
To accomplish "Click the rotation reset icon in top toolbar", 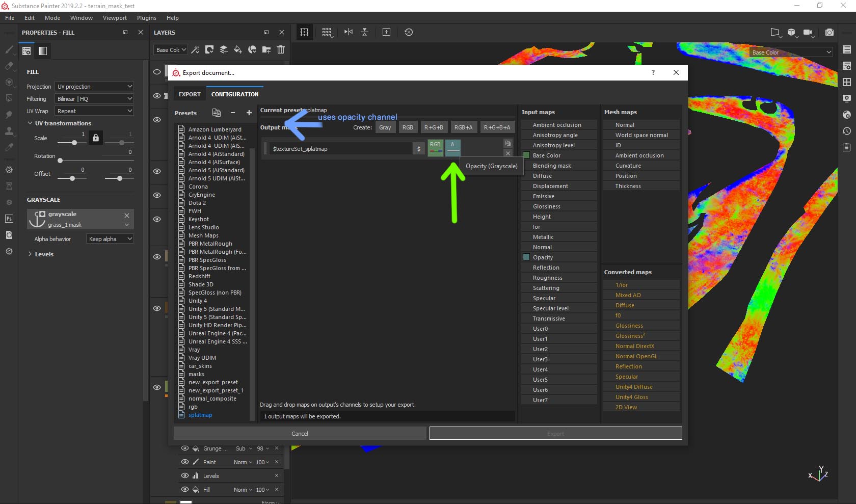I will 409,32.
